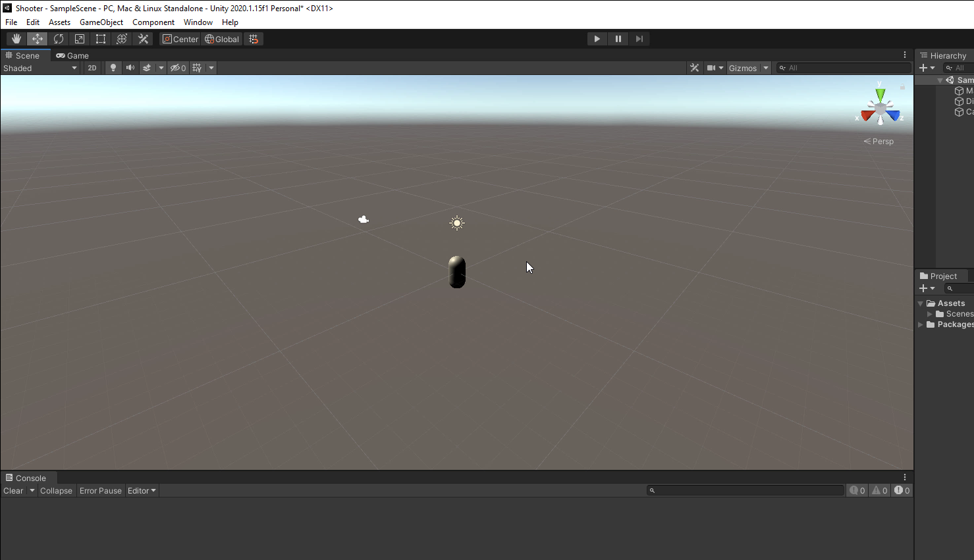
Task: Open Console panel three-dot options menu
Action: pos(905,478)
